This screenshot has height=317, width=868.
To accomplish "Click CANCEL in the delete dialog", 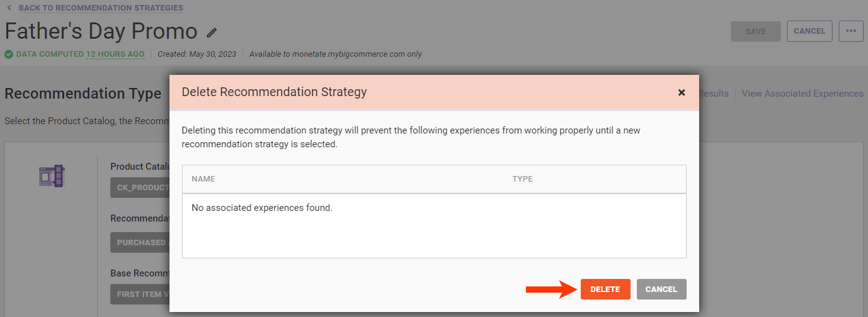I will pos(661,289).
